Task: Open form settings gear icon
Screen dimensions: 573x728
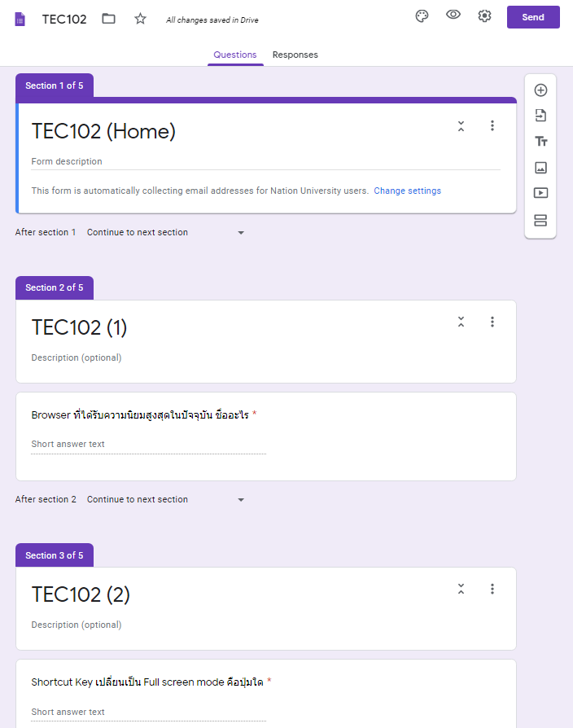Action: 484,17
